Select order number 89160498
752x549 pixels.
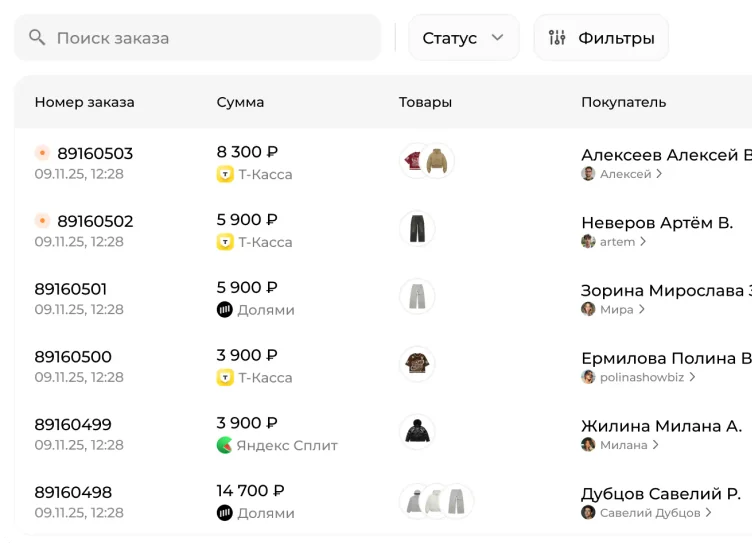73,492
